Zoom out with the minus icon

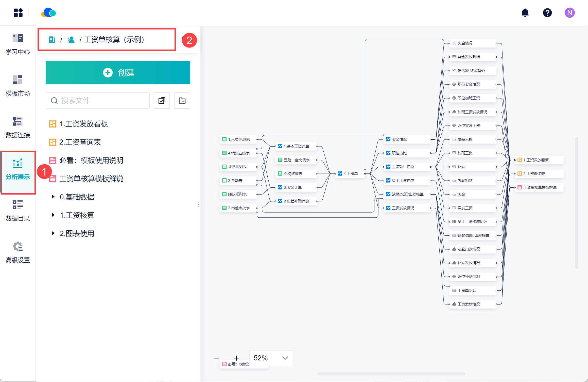coord(216,358)
